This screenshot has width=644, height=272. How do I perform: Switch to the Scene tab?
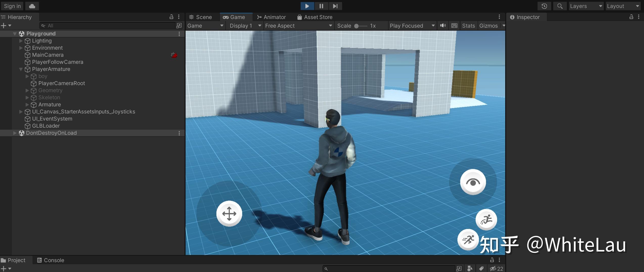tap(201, 17)
